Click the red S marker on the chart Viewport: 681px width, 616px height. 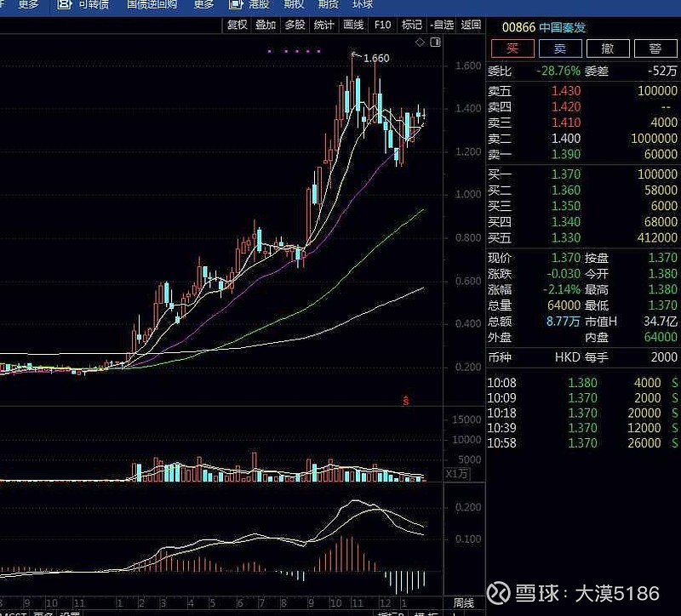406,401
